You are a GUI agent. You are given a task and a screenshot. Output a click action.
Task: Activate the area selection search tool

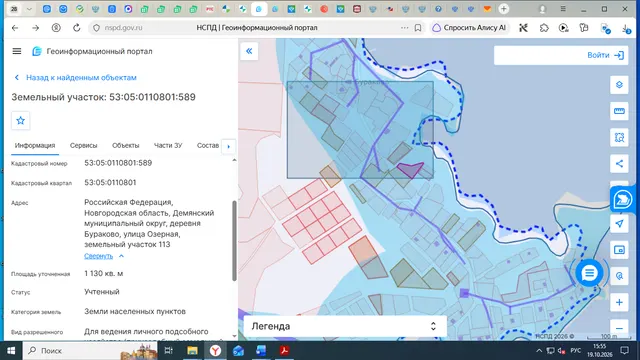tap(619, 138)
